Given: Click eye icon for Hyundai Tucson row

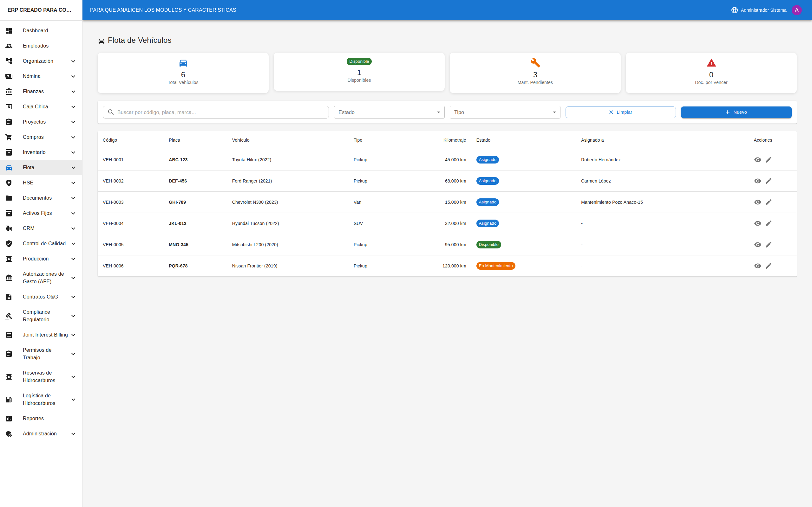Looking at the screenshot, I should [757, 223].
